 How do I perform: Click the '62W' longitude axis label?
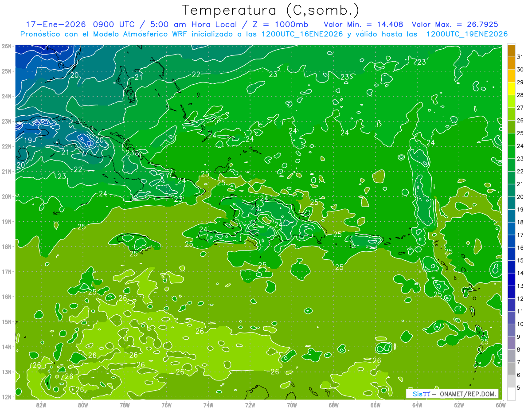coord(459,405)
